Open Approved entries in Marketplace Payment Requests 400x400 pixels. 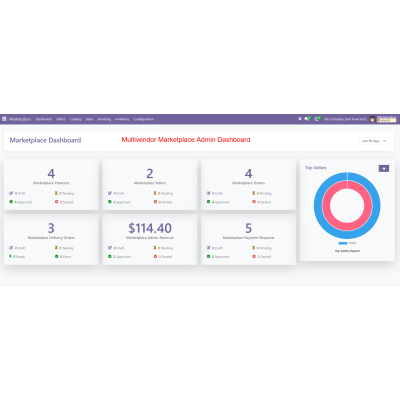[x=218, y=256]
